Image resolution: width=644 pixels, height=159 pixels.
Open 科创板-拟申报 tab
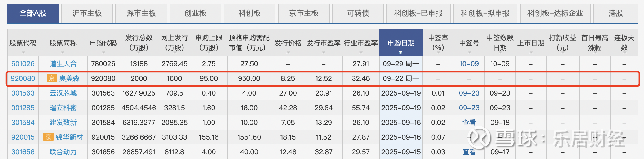click(485, 13)
